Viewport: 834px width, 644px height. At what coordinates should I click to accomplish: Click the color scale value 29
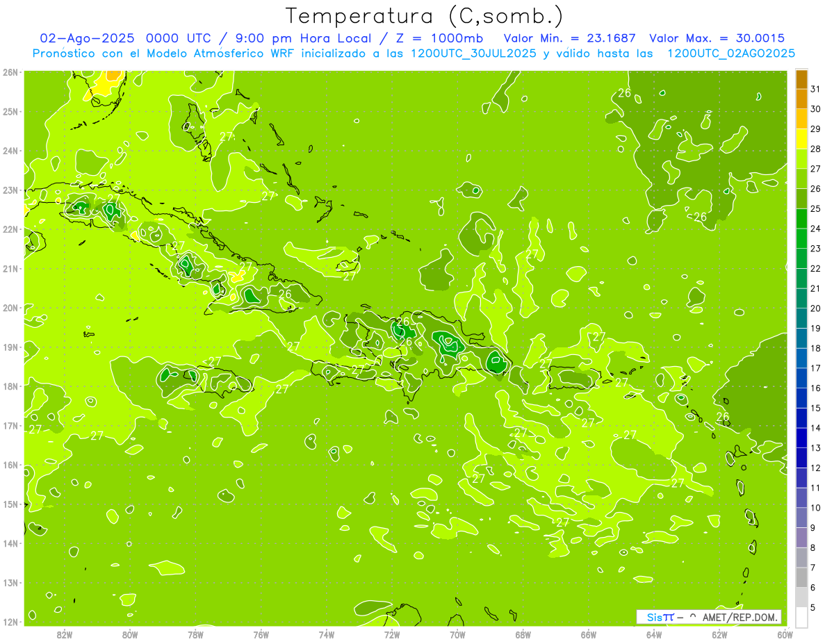[816, 129]
